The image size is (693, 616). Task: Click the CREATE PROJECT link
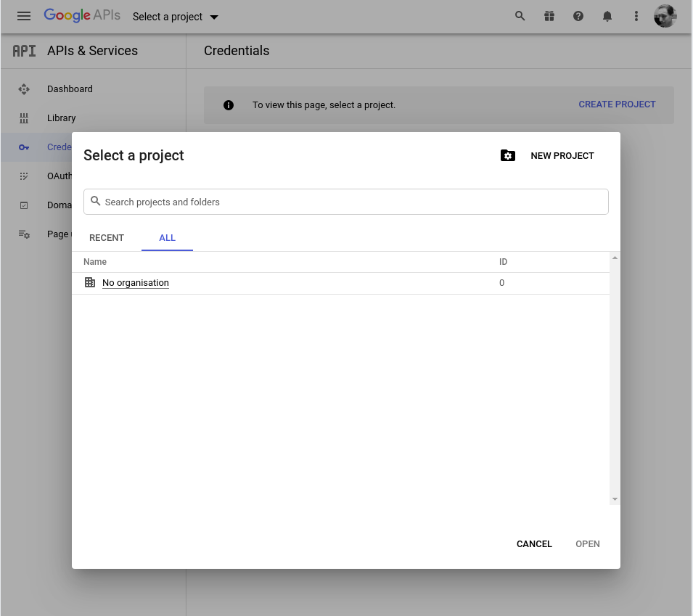[617, 104]
